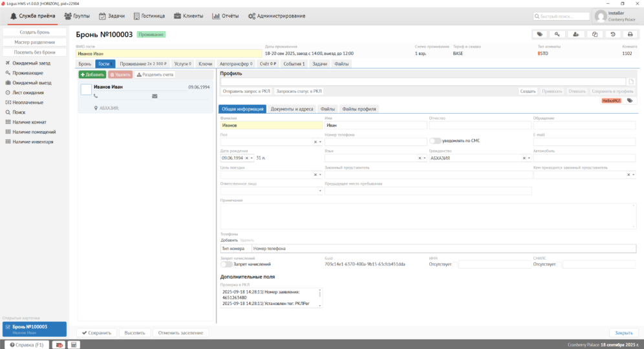Open the calculator icon in the status bar
644x349 pixels.
(x=74, y=344)
